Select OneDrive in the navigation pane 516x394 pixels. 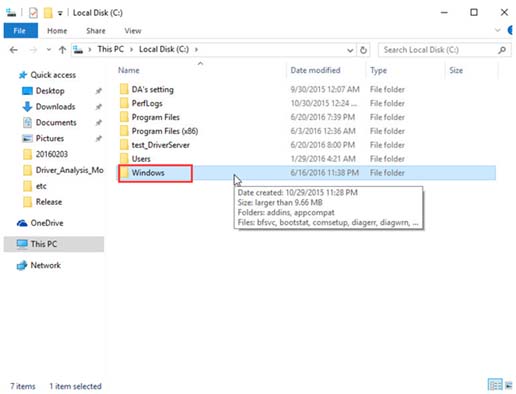(47, 223)
